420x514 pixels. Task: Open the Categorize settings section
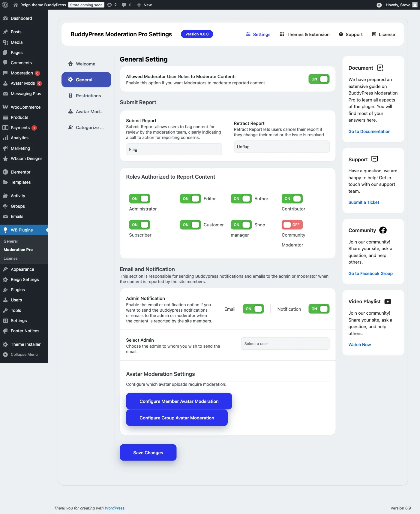(x=86, y=127)
